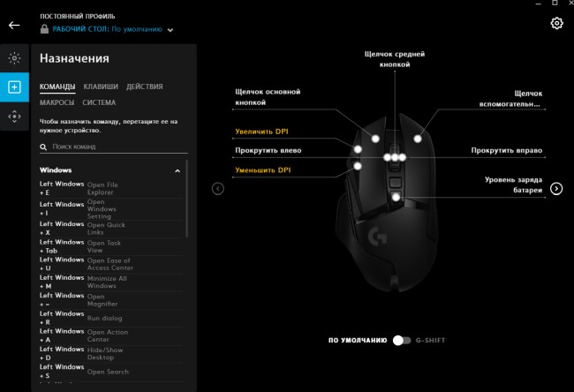Toggle the G-SHIFT switch
The image size is (574, 392).
click(x=402, y=340)
